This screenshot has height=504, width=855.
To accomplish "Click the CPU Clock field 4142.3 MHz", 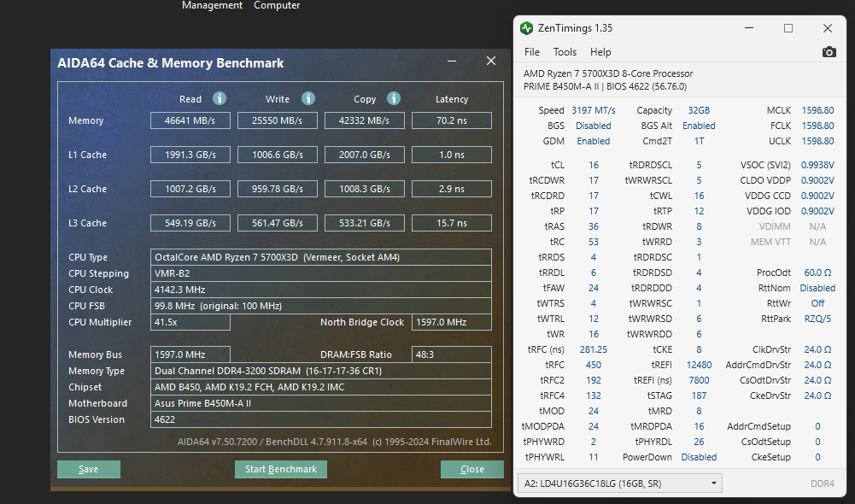I will pyautogui.click(x=320, y=290).
